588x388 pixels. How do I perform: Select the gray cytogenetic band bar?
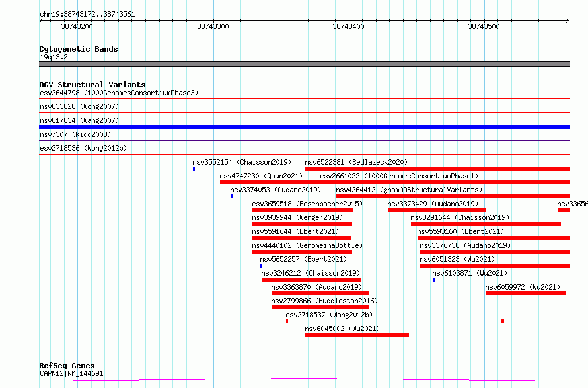point(304,64)
